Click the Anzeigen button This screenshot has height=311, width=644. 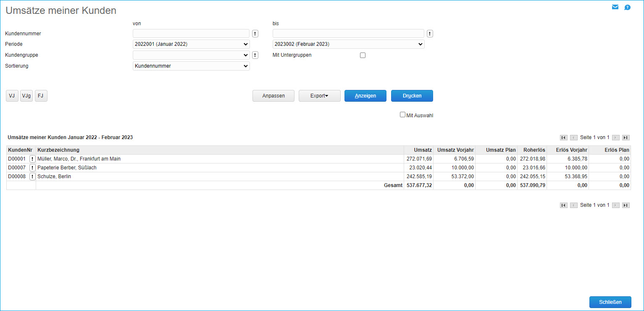[x=365, y=96]
